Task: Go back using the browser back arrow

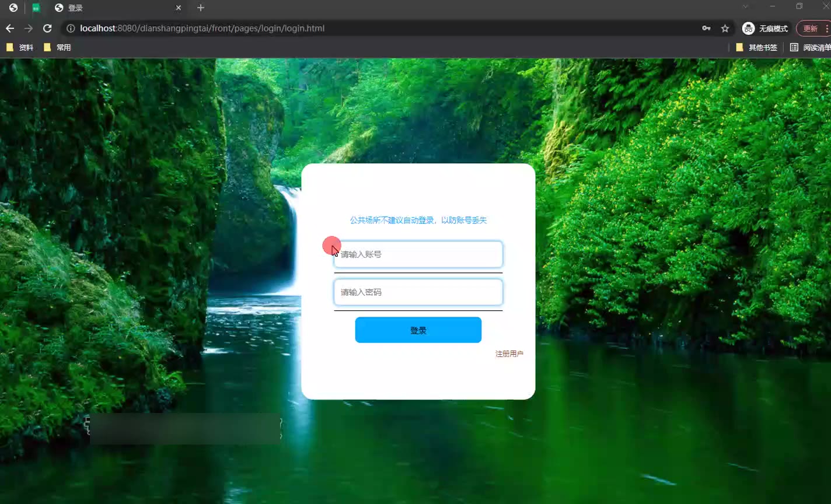Action: click(10, 29)
